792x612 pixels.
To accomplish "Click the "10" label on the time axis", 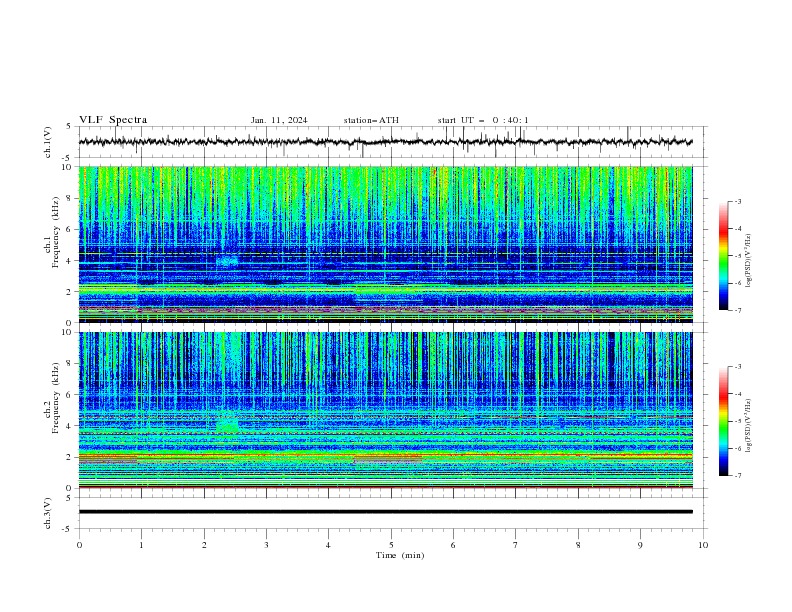I will click(703, 545).
